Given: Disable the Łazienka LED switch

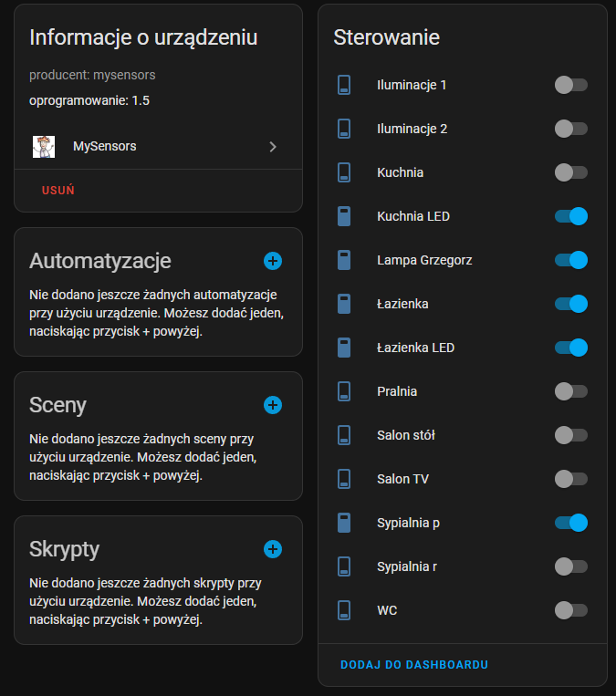Looking at the screenshot, I should [570, 348].
